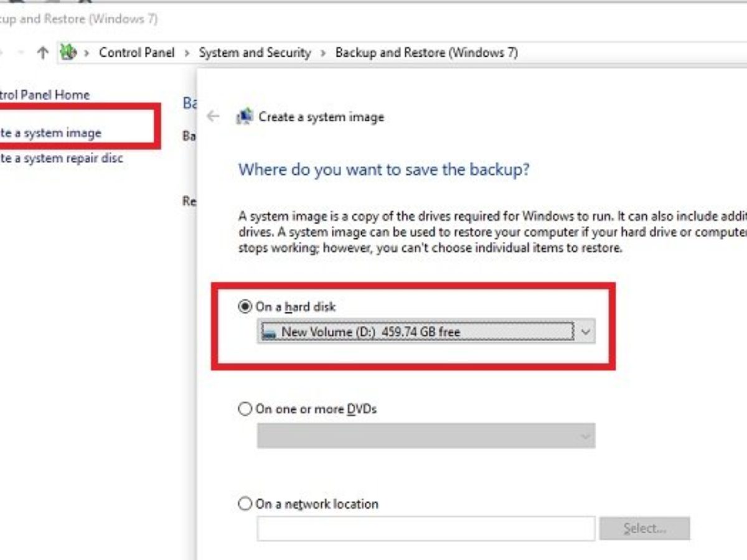Click the Control Panel address bar icon
The width and height of the screenshot is (747, 560).
68,53
